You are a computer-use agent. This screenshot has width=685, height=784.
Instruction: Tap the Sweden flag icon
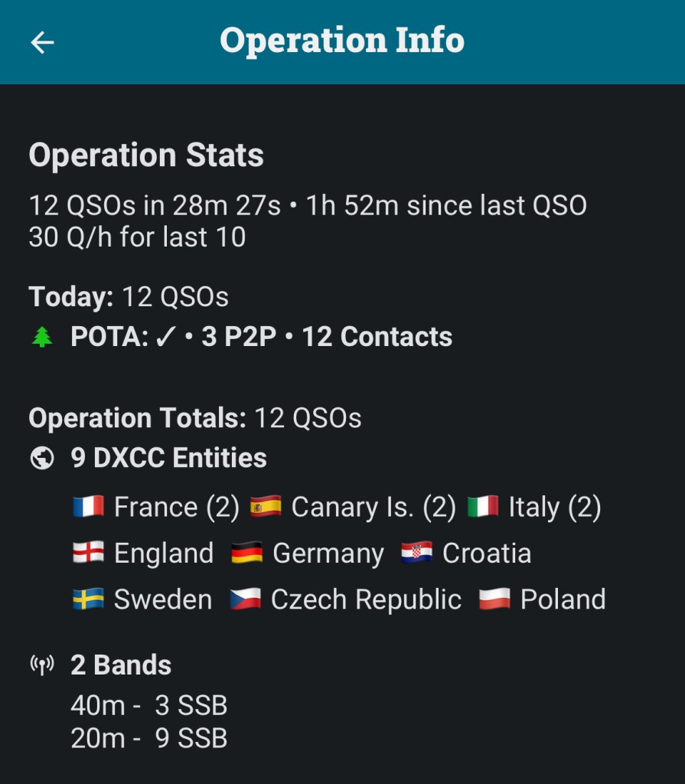pyautogui.click(x=88, y=599)
